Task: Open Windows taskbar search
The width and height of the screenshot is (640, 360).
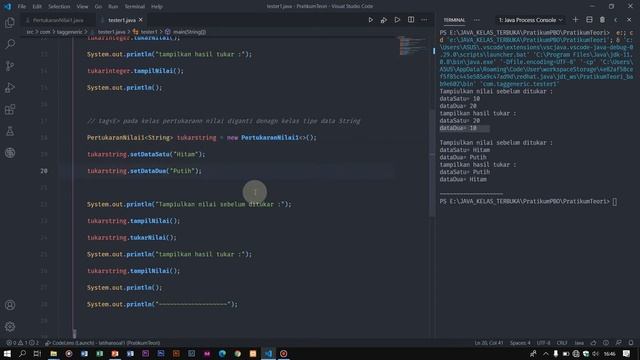Action: coord(22,353)
